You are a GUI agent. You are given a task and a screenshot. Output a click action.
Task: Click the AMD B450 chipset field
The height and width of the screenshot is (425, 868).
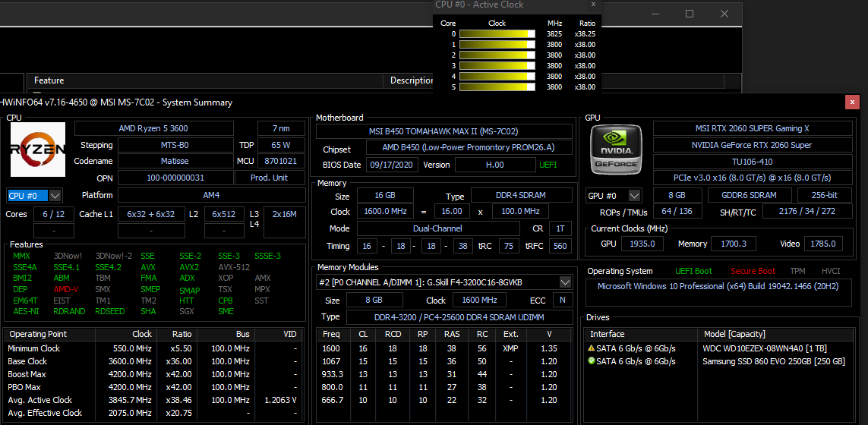click(469, 148)
